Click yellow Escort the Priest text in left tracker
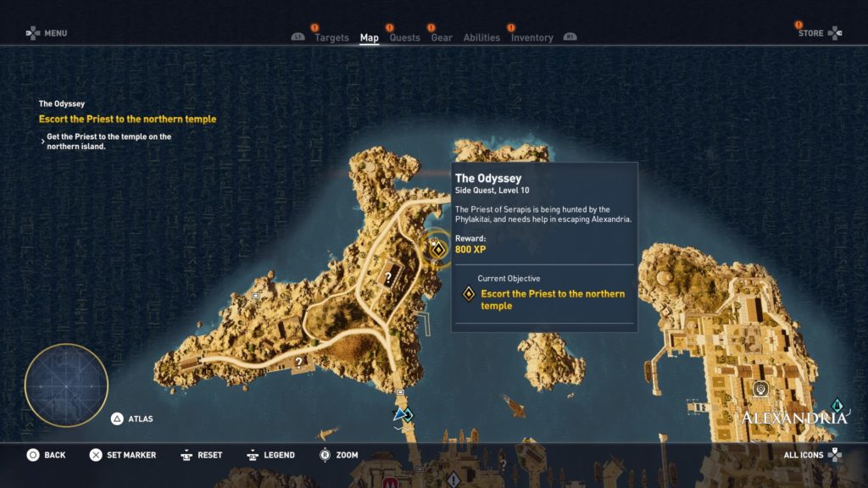The height and width of the screenshot is (488, 868). click(127, 119)
